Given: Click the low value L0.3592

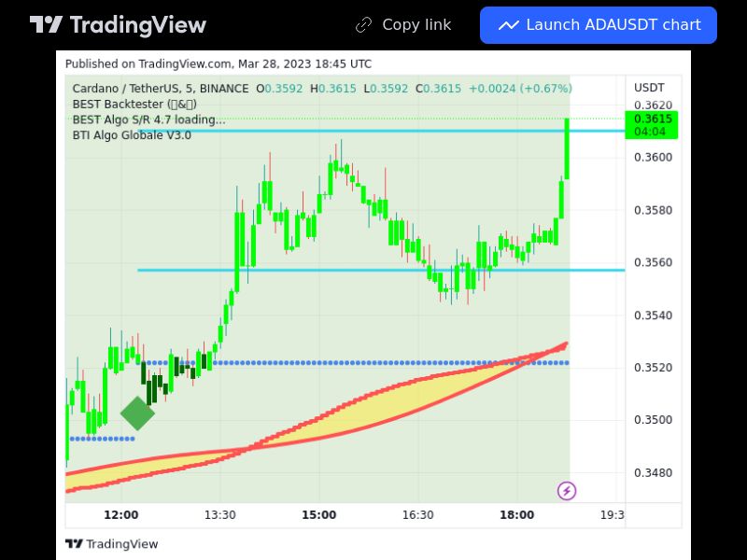Looking at the screenshot, I should [x=386, y=89].
